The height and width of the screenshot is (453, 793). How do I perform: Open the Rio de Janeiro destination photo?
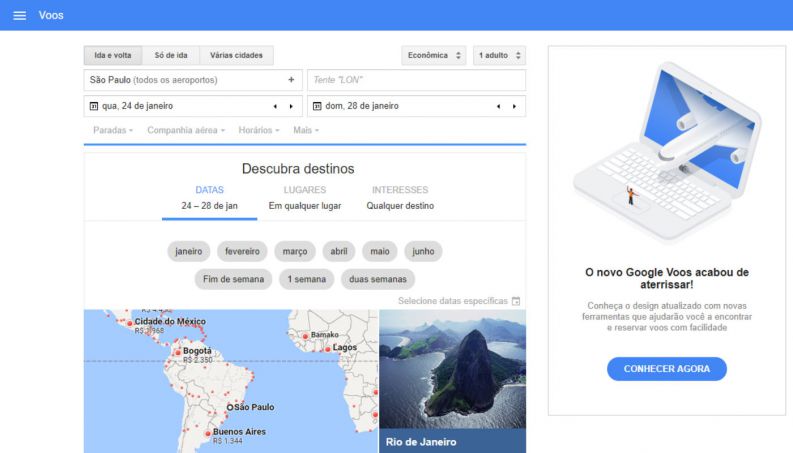point(453,369)
